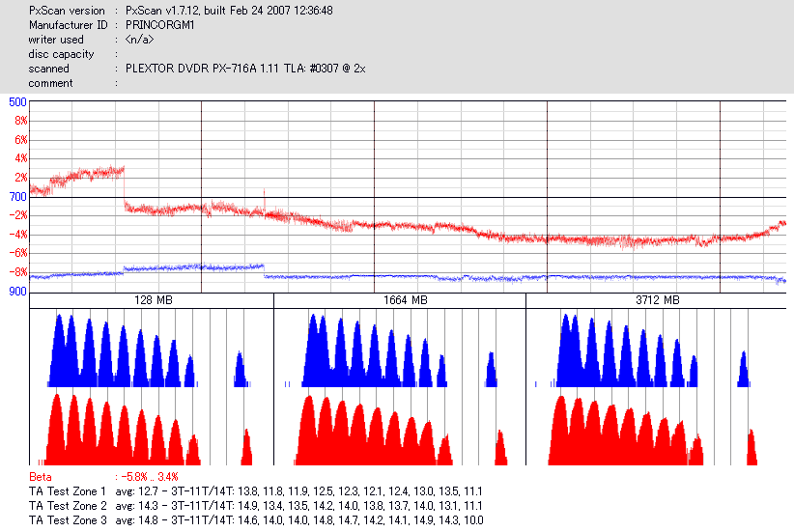This screenshot has height=532, width=794.
Task: Click the Beta range value -5.8% .. 3.4%
Action: click(150, 477)
